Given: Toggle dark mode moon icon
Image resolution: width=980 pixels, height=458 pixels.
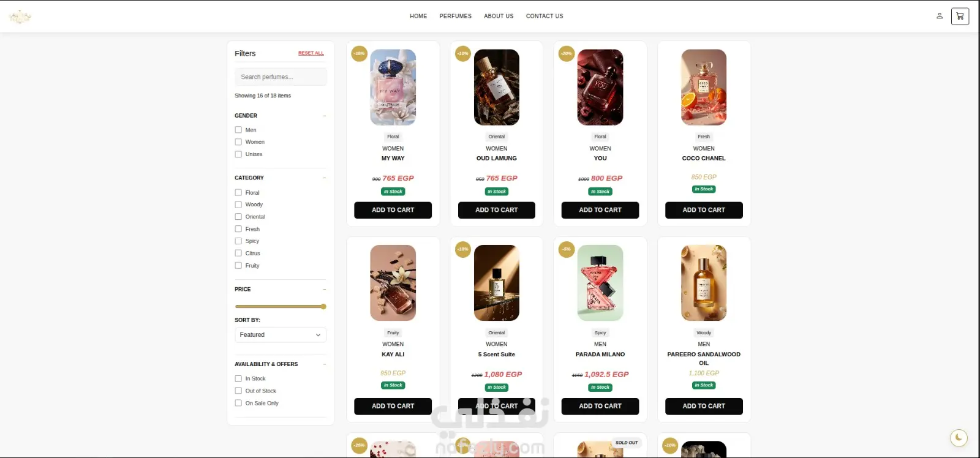Looking at the screenshot, I should [x=959, y=437].
